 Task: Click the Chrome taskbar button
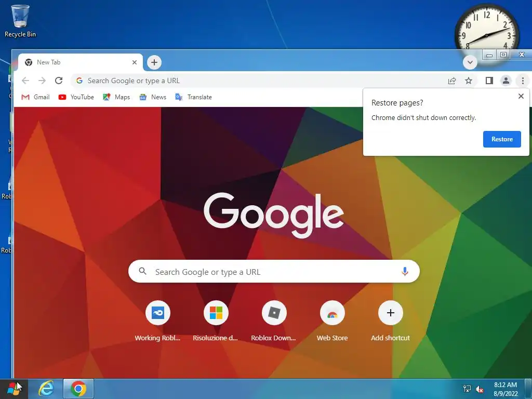point(78,389)
